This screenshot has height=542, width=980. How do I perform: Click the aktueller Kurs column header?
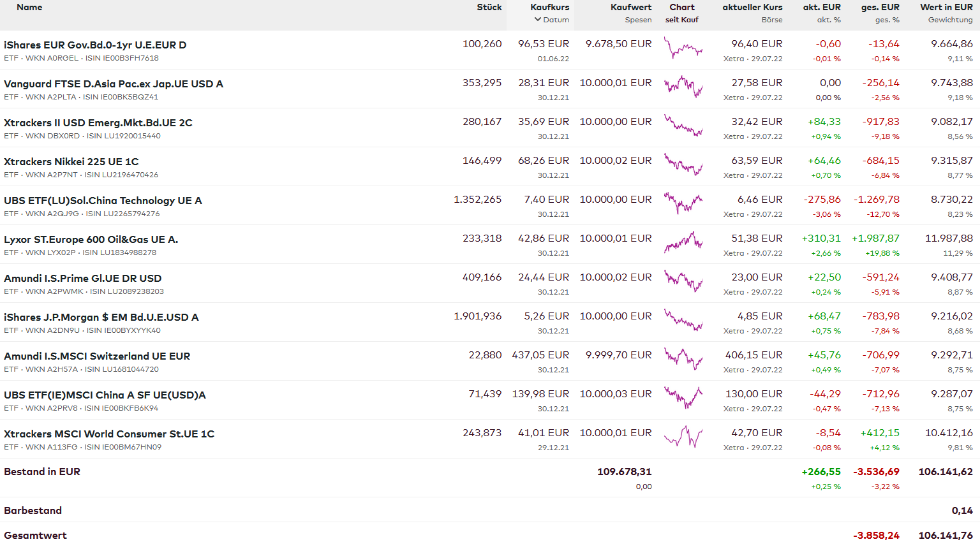[752, 7]
